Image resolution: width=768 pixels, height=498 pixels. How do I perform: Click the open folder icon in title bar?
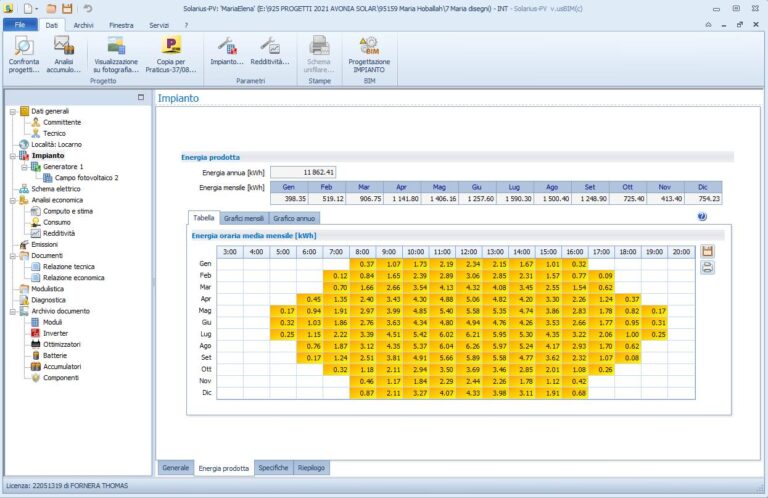pyautogui.click(x=51, y=8)
